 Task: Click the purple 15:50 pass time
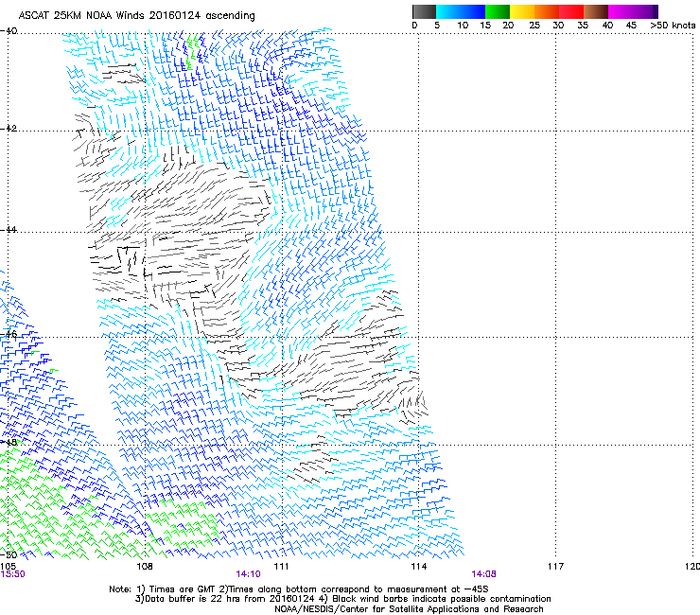pos(12,574)
